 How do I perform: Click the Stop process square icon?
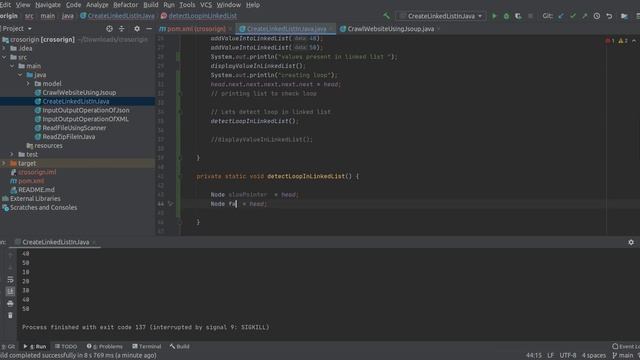click(x=530, y=16)
